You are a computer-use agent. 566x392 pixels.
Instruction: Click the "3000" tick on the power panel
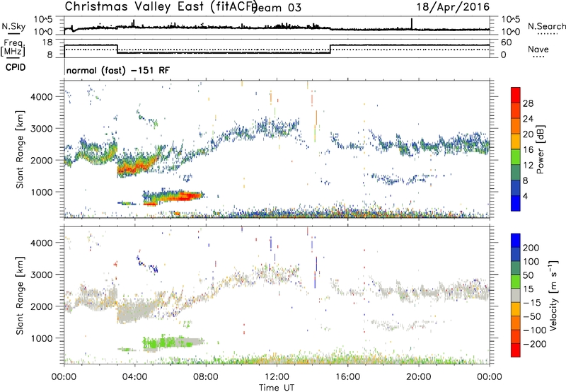pyautogui.click(x=42, y=129)
